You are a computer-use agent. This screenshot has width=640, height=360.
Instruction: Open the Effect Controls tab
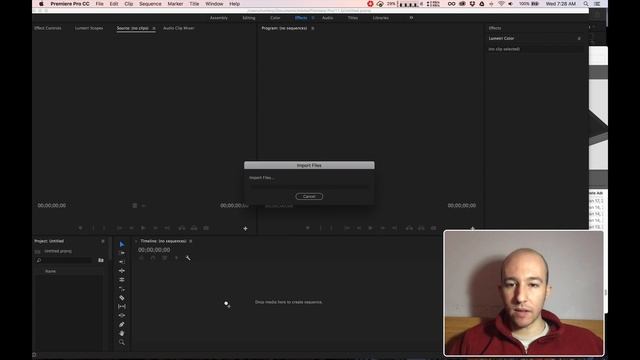[48, 28]
